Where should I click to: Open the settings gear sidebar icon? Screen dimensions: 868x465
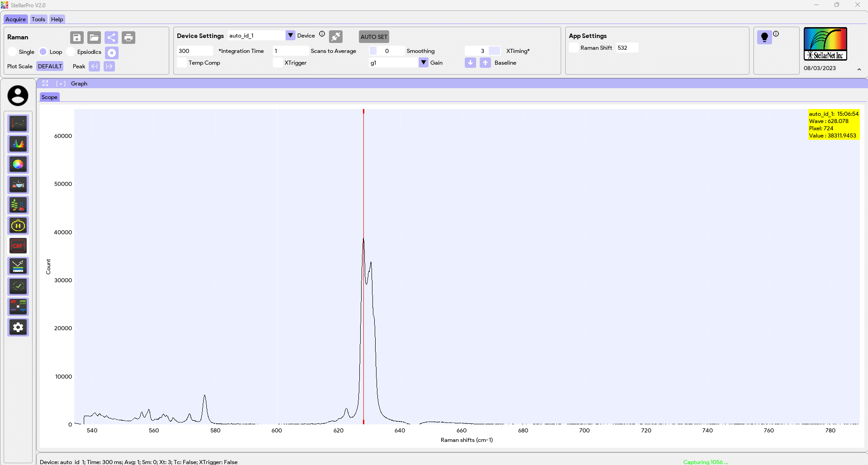[x=18, y=327]
